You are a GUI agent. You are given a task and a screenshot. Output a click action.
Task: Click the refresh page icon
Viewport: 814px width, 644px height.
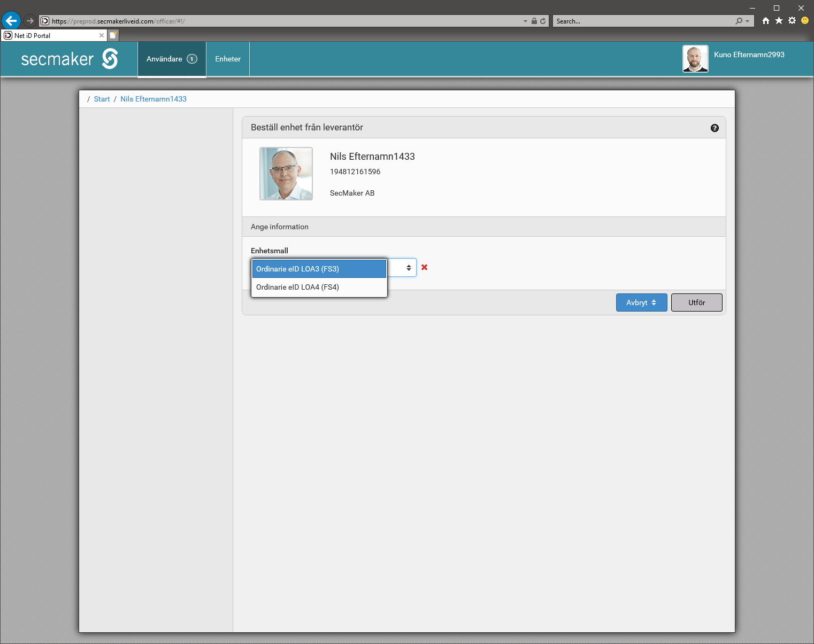coord(543,21)
